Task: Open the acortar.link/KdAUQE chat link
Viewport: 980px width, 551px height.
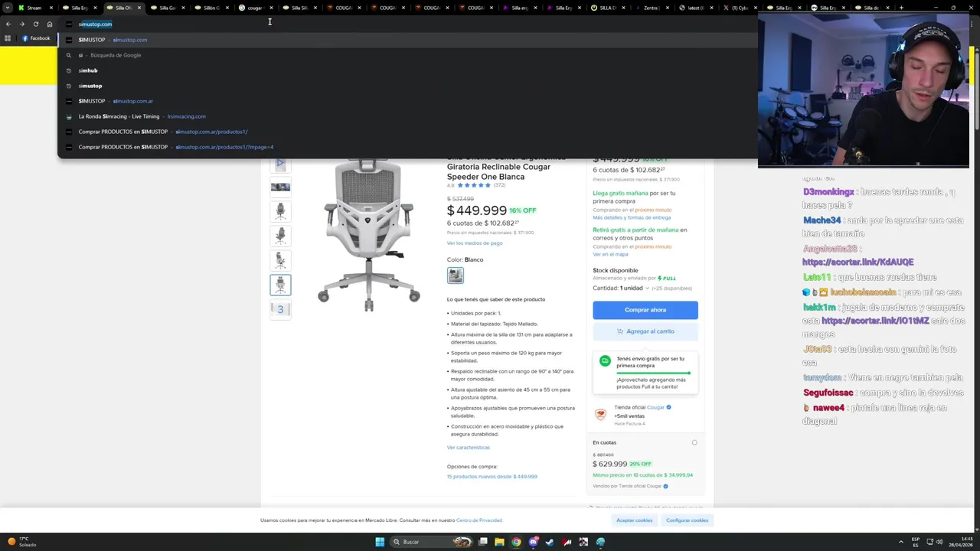Action: click(x=857, y=262)
